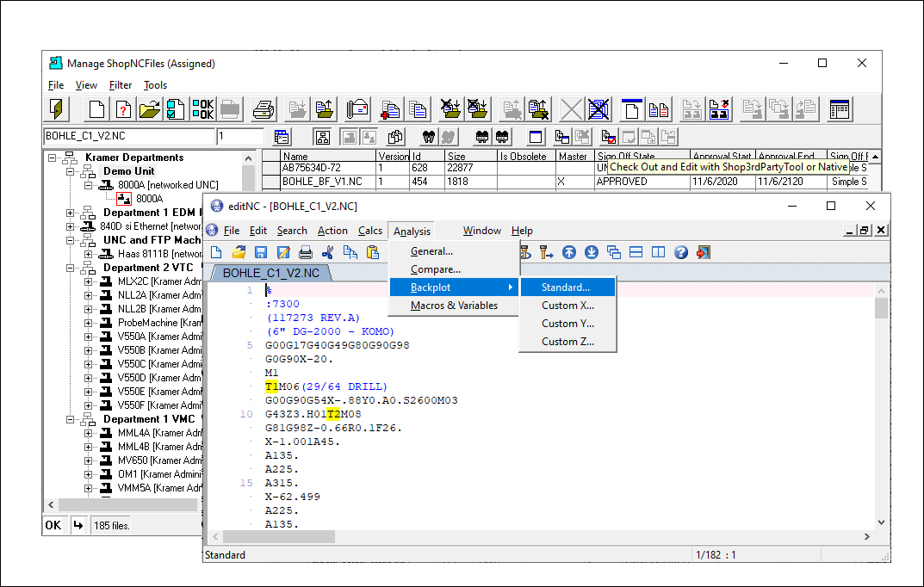The width and height of the screenshot is (924, 587).
Task: Click the OK OK checkboxes toolbar icon
Action: (202, 109)
